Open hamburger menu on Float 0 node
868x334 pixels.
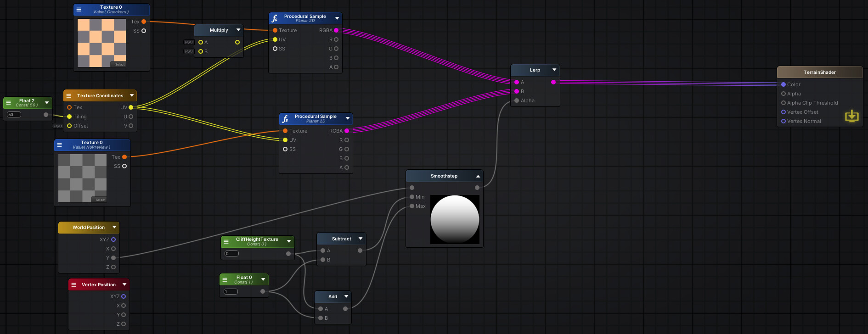coord(225,279)
